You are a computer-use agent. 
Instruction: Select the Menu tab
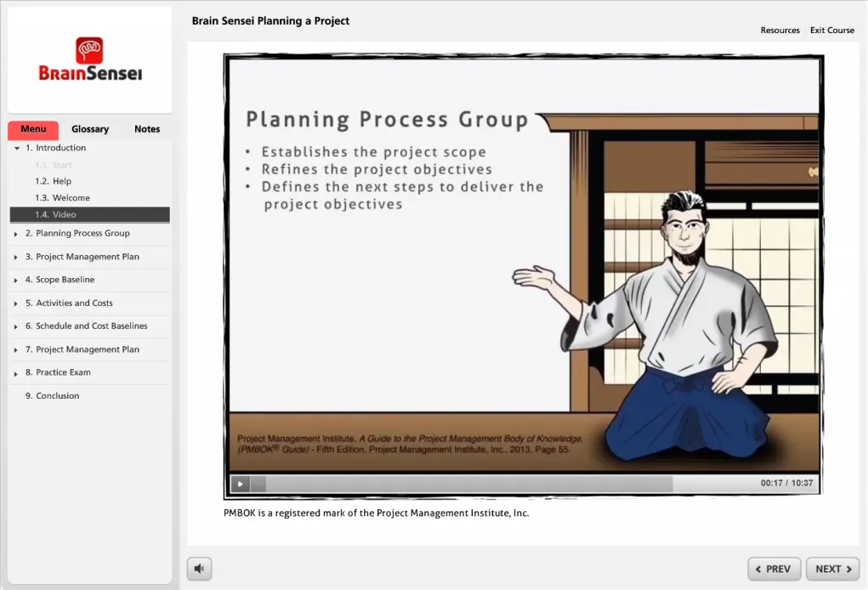33,129
